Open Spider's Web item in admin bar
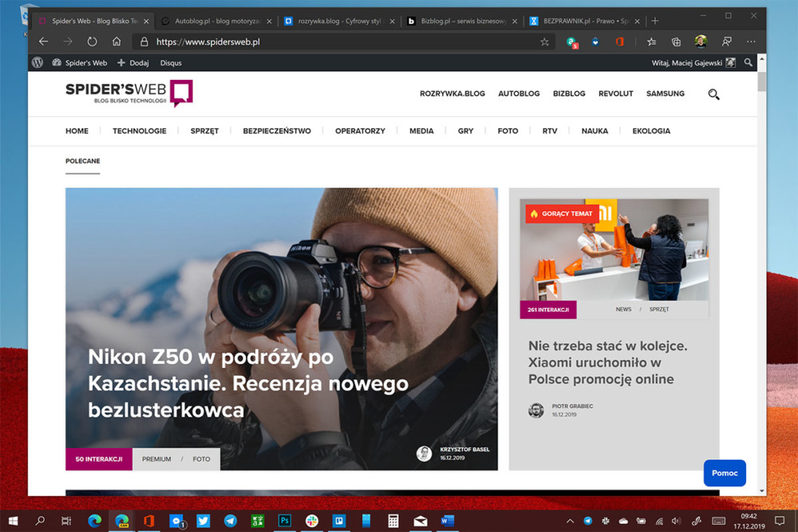 (79, 62)
